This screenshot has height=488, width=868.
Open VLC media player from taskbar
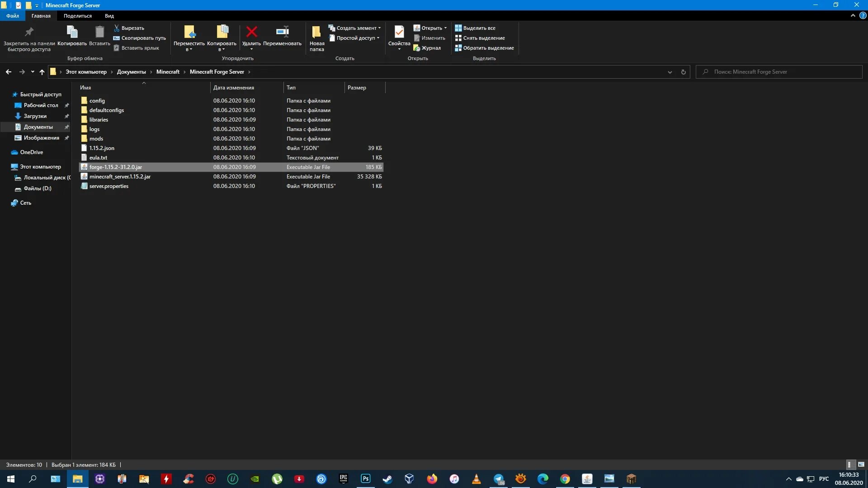pyautogui.click(x=476, y=479)
